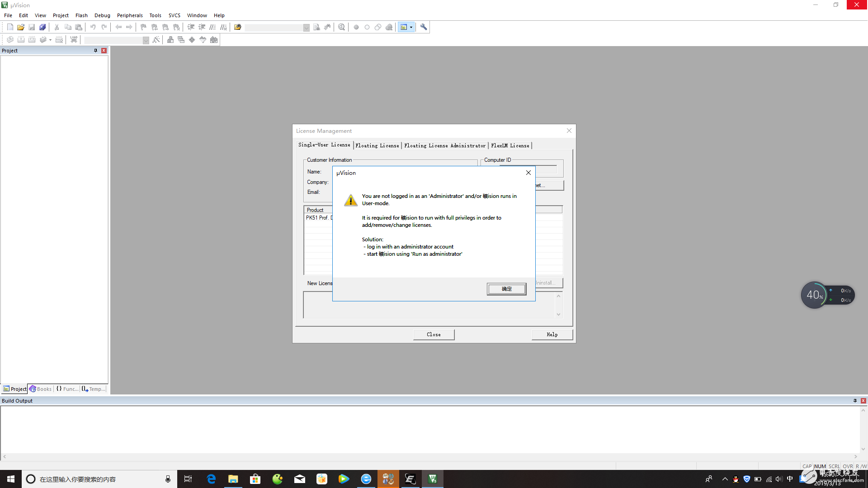The height and width of the screenshot is (488, 868).
Task: Click the Translate file toolbar icon
Action: (x=10, y=40)
